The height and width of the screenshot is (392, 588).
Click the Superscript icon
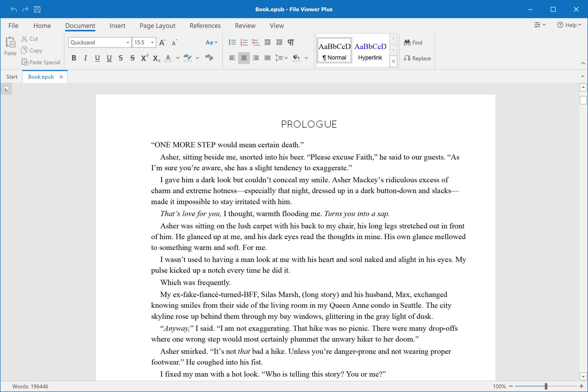click(145, 58)
